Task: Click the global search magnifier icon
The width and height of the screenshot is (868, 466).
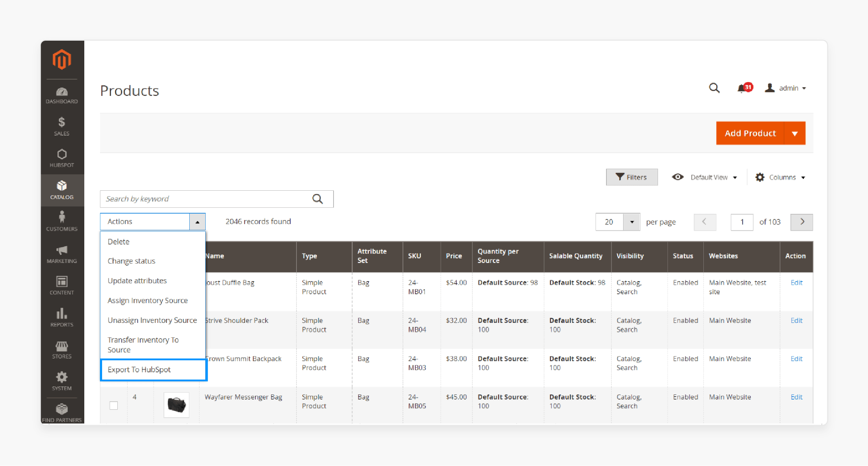Action: (714, 88)
